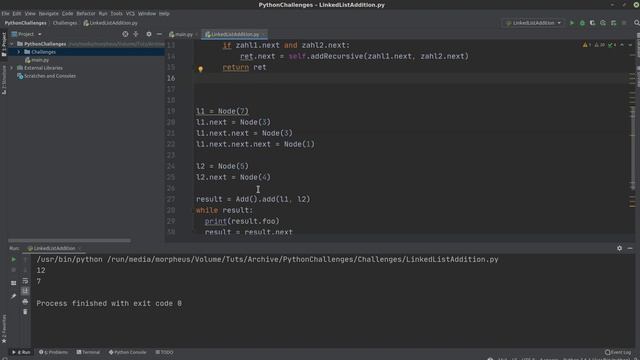
Task: Open the Navigate menu
Action: [49, 13]
